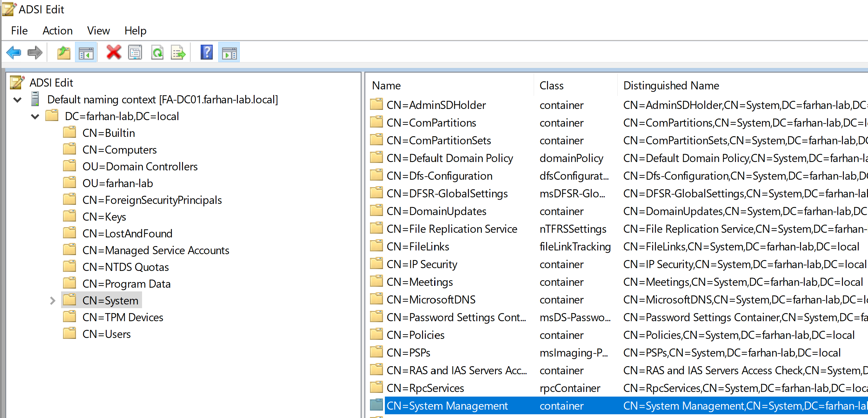
Task: Click the Up one level folder icon
Action: 64,52
